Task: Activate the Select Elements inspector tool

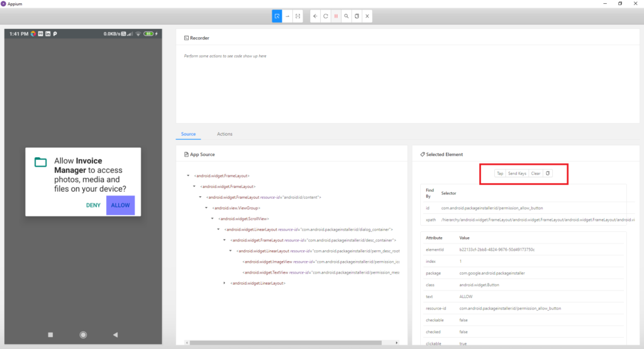Action: 277,16
